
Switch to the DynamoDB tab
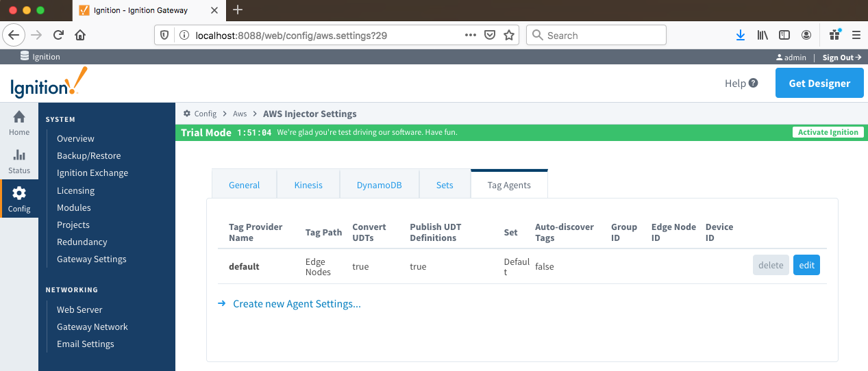click(379, 185)
